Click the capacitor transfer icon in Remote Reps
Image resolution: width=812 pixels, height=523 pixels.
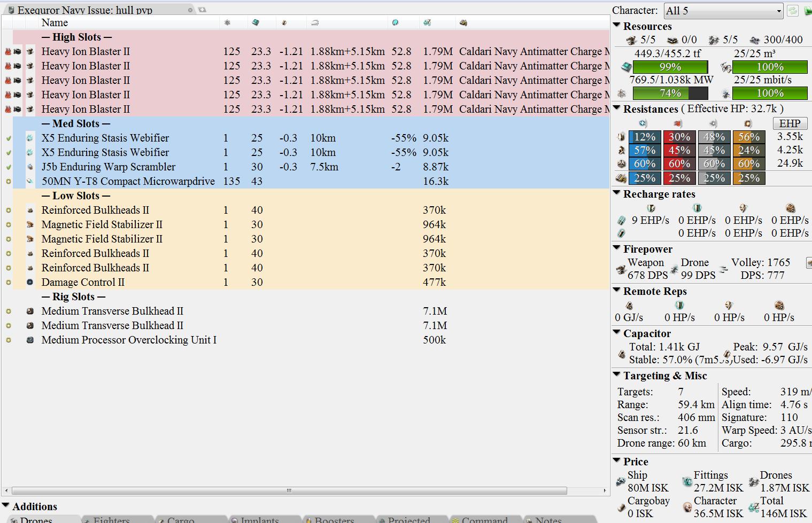[629, 306]
